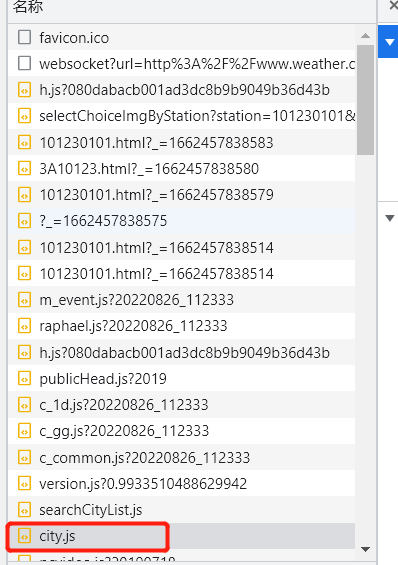Click the script icon beside selectChoiceImgByStation request

coord(24,116)
